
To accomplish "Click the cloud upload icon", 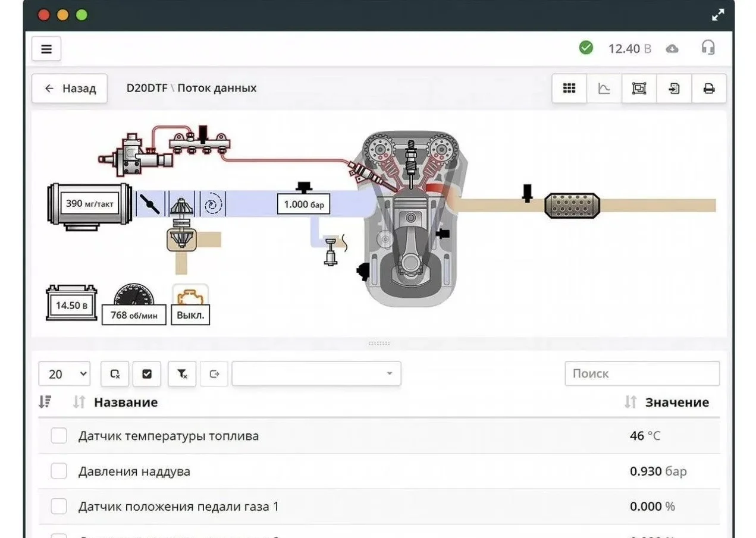I will tap(672, 48).
